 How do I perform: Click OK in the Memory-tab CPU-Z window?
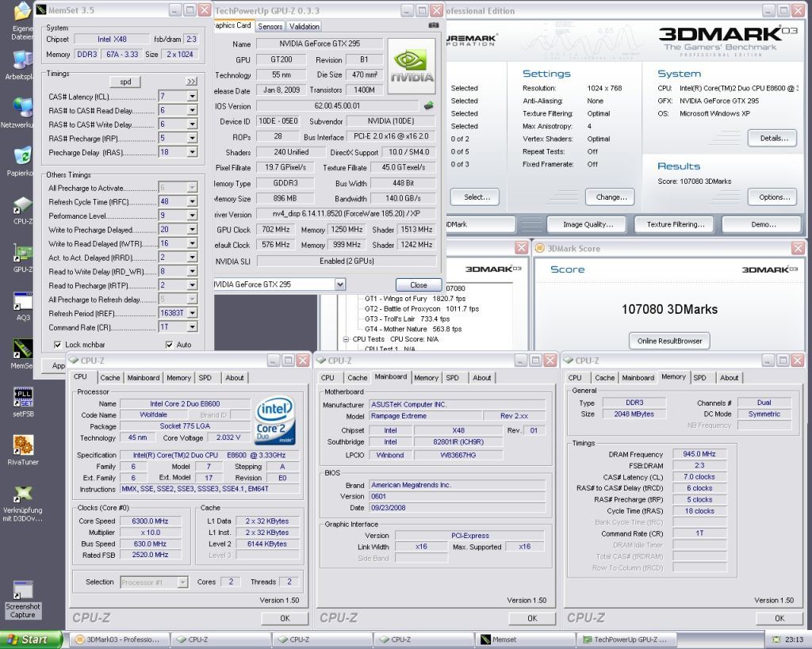coord(779,618)
